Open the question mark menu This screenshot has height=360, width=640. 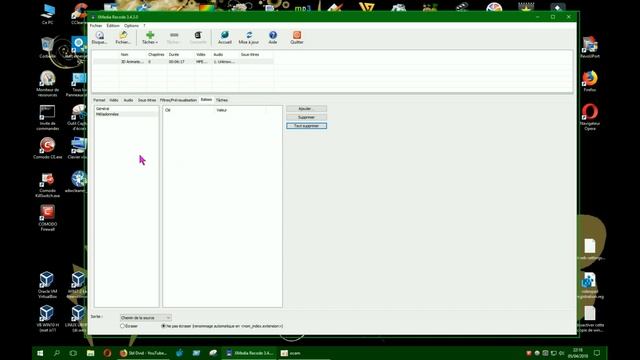pyautogui.click(x=144, y=26)
